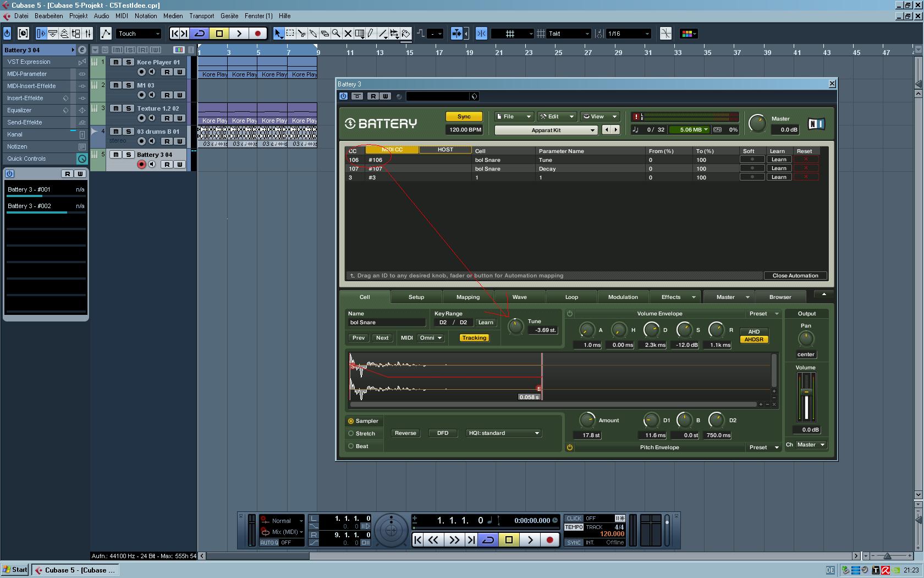Open the Touch automation mode dropdown
This screenshot has width=924, height=578.
tap(139, 34)
